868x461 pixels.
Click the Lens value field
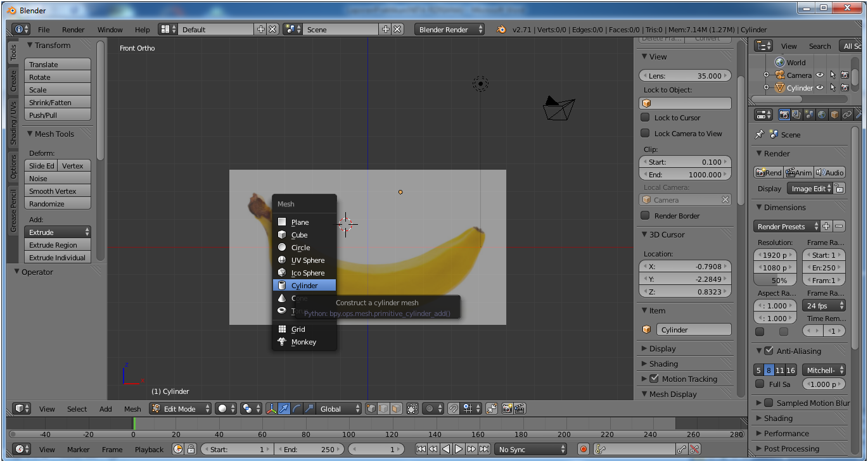coord(685,76)
